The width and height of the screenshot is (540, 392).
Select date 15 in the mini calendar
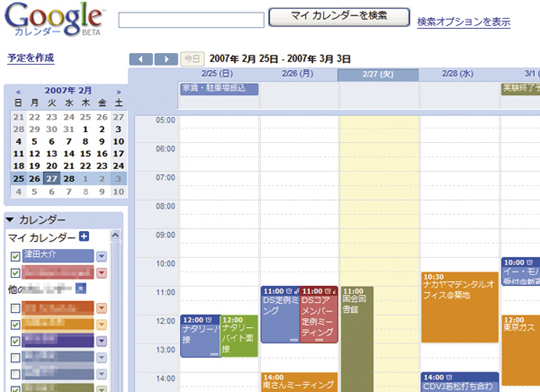tap(85, 154)
